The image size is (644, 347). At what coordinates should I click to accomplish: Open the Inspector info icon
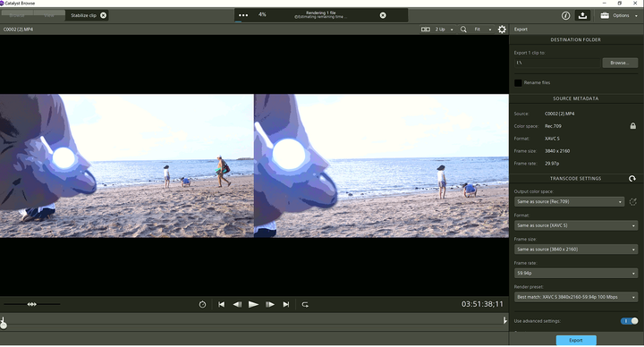(x=565, y=15)
